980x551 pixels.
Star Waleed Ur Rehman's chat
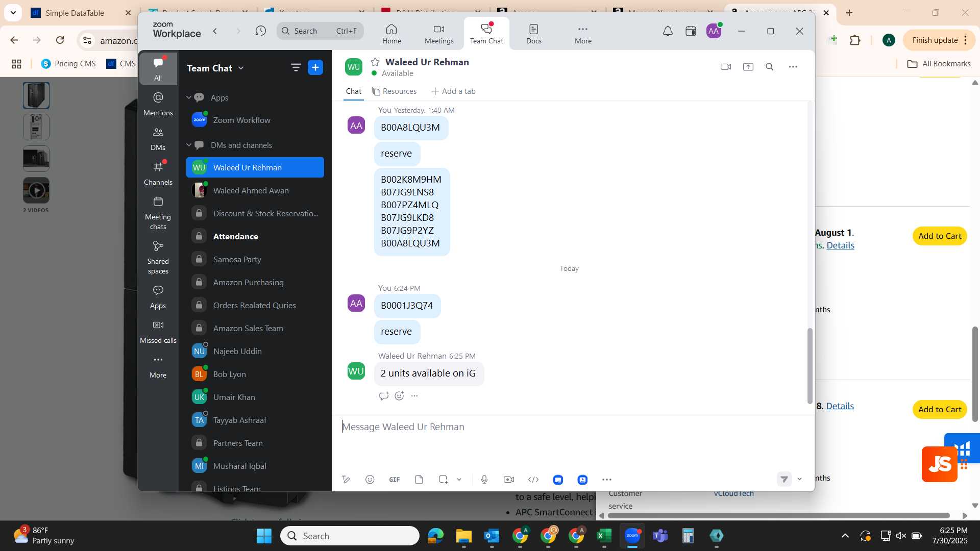tap(375, 62)
